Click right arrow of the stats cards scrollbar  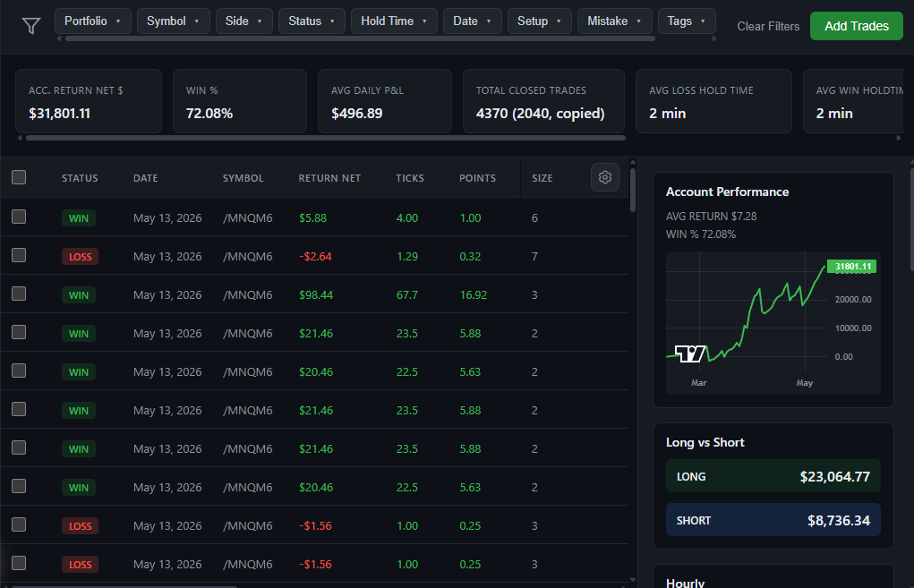(898, 138)
